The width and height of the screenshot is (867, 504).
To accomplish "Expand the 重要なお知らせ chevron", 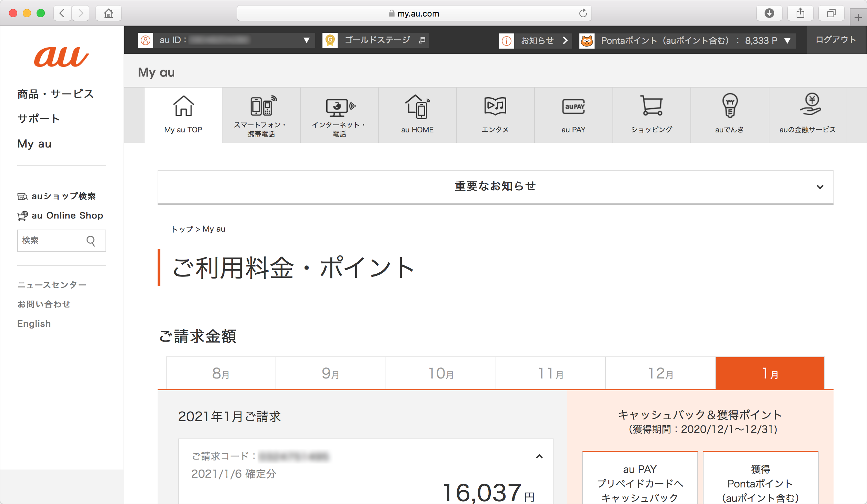I will point(820,187).
